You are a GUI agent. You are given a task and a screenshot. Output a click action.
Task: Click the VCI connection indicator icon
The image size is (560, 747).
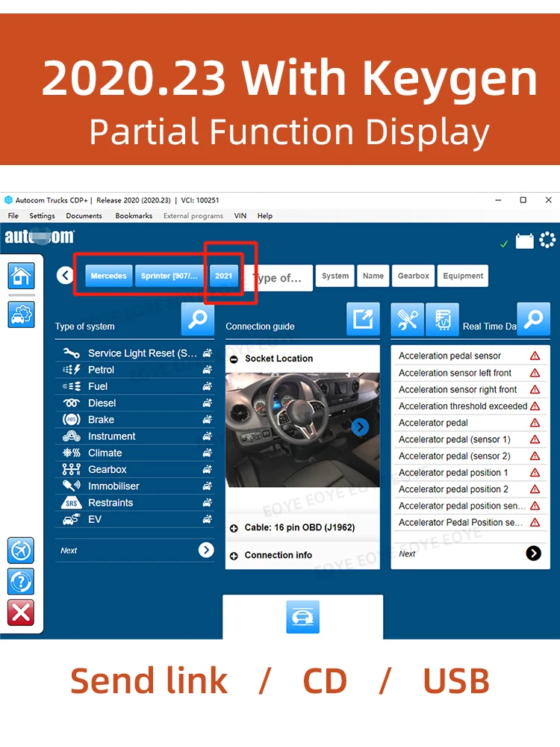pyautogui.click(x=547, y=240)
